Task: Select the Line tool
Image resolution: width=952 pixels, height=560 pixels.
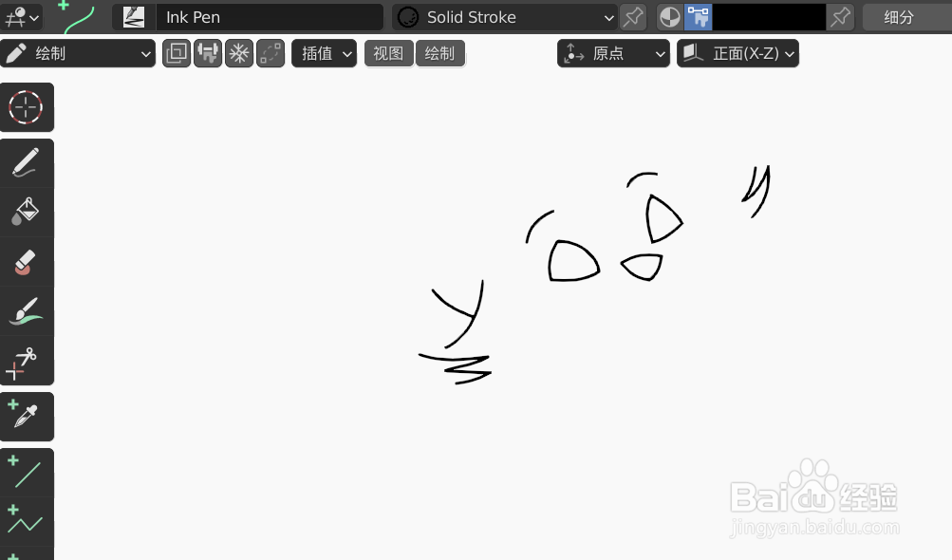Action: 27,473
